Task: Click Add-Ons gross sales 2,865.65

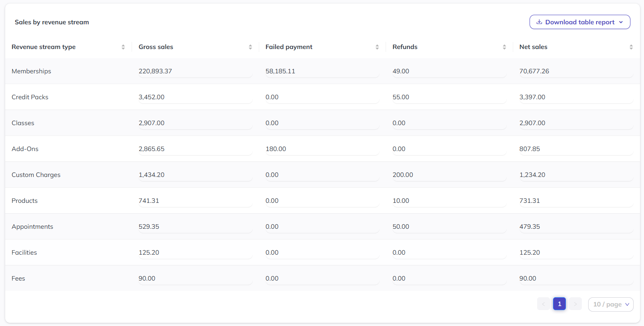Action: (x=152, y=149)
